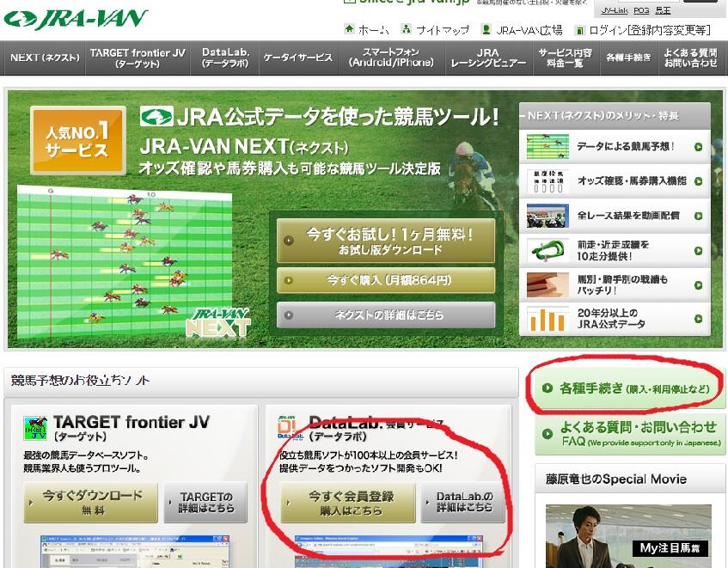This screenshot has width=728, height=568.
Task: Click the 各種手続き(購入・利用停止など) side button
Action: point(629,388)
